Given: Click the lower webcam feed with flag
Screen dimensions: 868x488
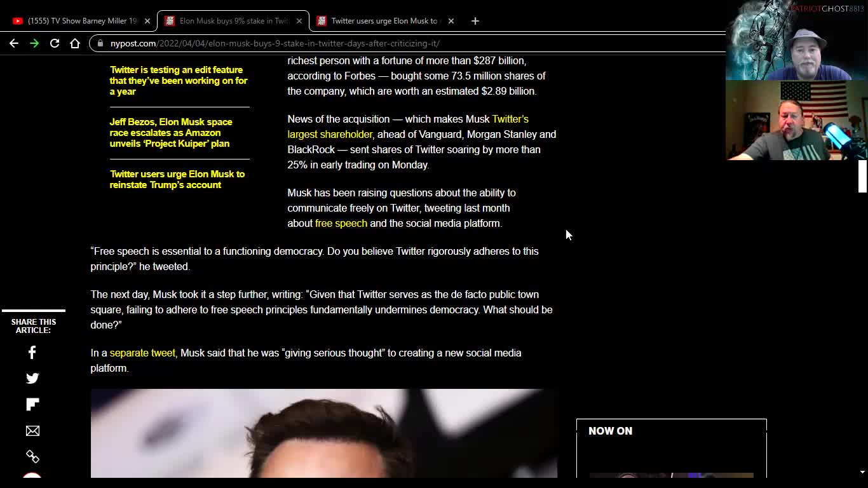Looking at the screenshot, I should (797, 120).
